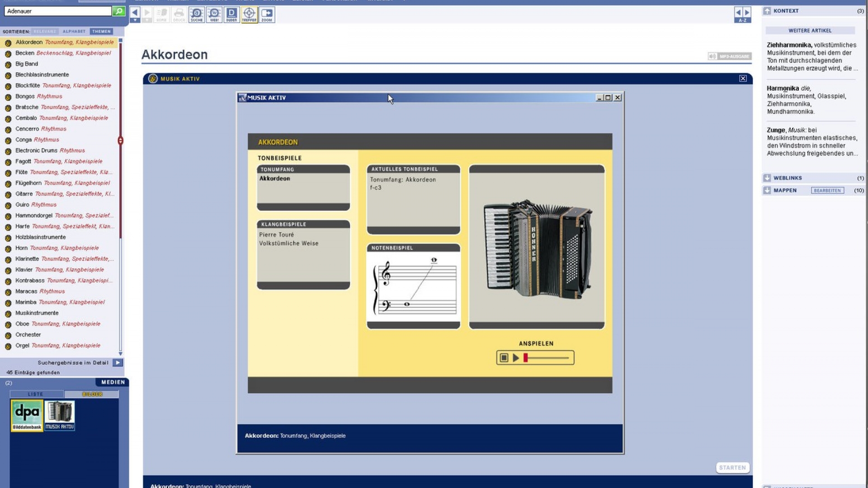Click the red Anspielen slider handle

(526, 358)
